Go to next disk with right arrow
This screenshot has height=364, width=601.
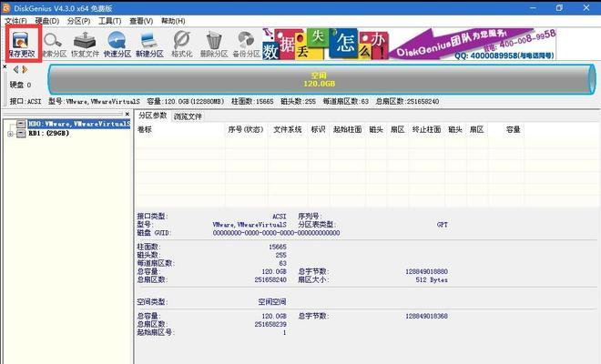click(x=25, y=69)
